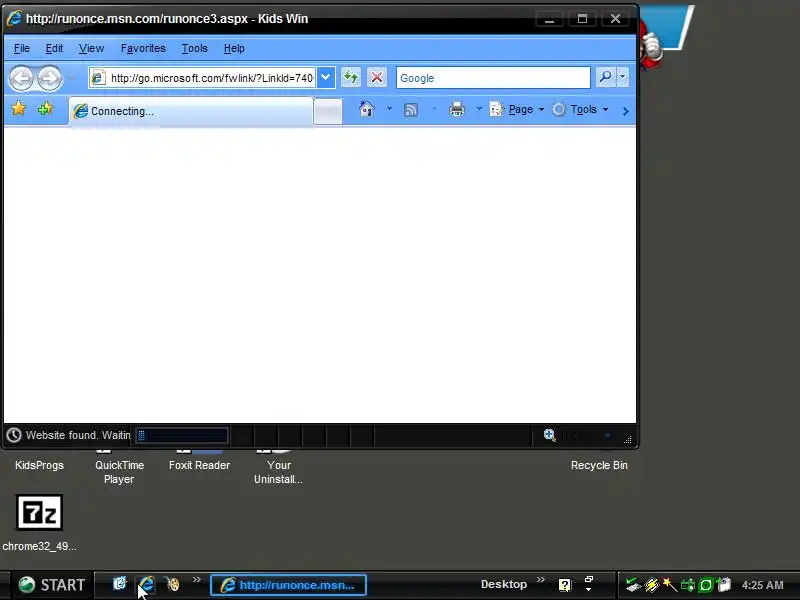800x600 pixels.
Task: Click the New Tab button
Action: [328, 112]
